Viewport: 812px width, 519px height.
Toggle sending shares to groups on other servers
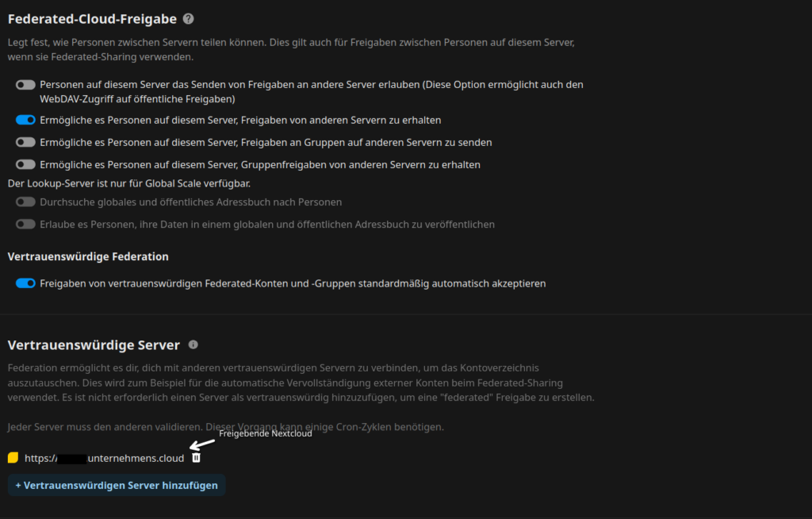25,142
